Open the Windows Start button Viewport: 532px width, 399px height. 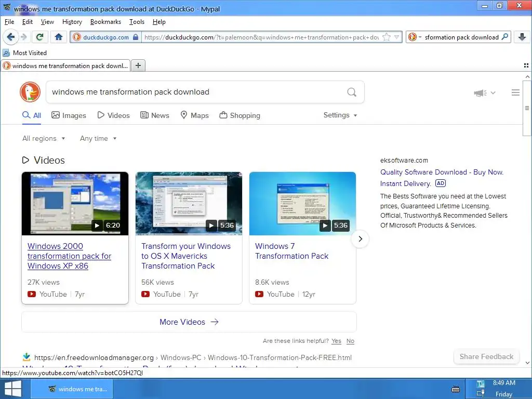(x=12, y=389)
